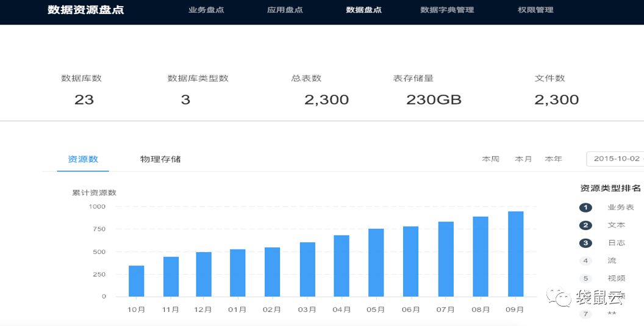
Task: Click the 文件数 label
Action: [x=550, y=78]
